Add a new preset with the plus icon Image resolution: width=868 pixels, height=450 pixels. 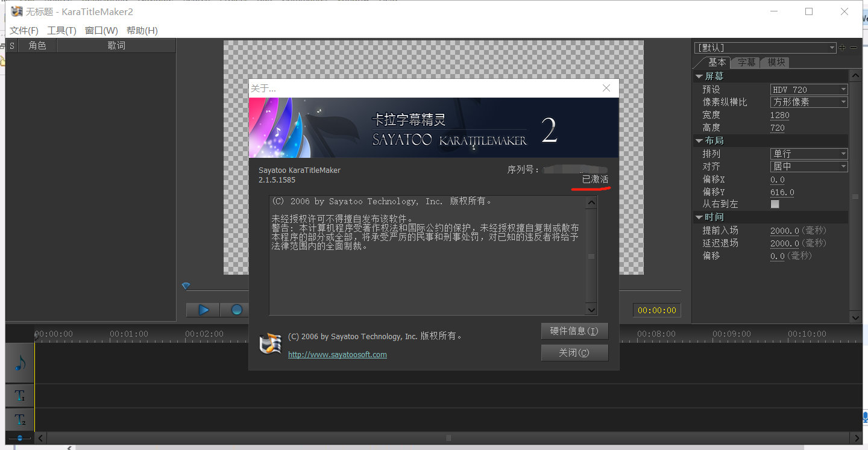842,48
